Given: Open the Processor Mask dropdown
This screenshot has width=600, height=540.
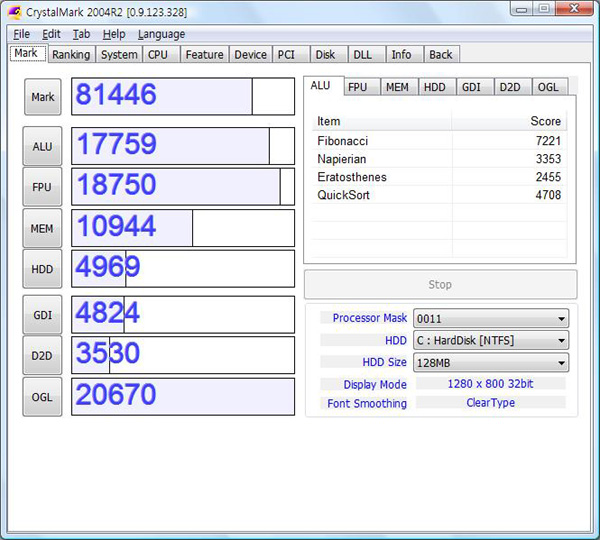Looking at the screenshot, I should coord(491,318).
